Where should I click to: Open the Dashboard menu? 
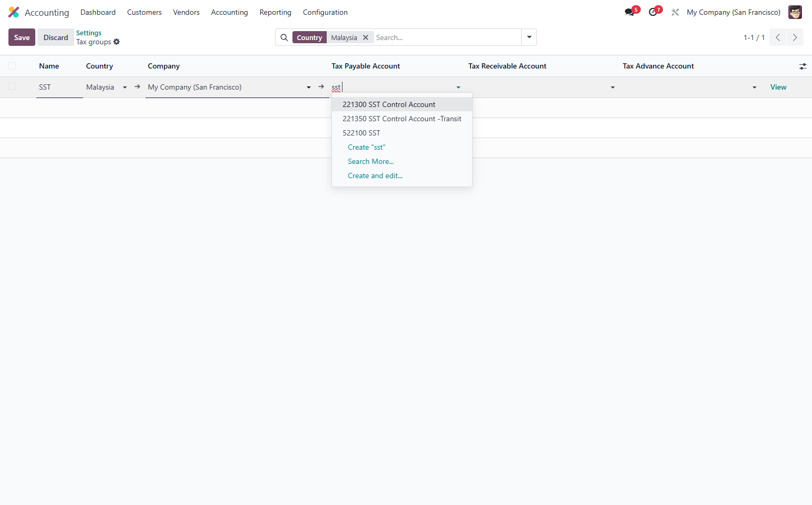[98, 12]
